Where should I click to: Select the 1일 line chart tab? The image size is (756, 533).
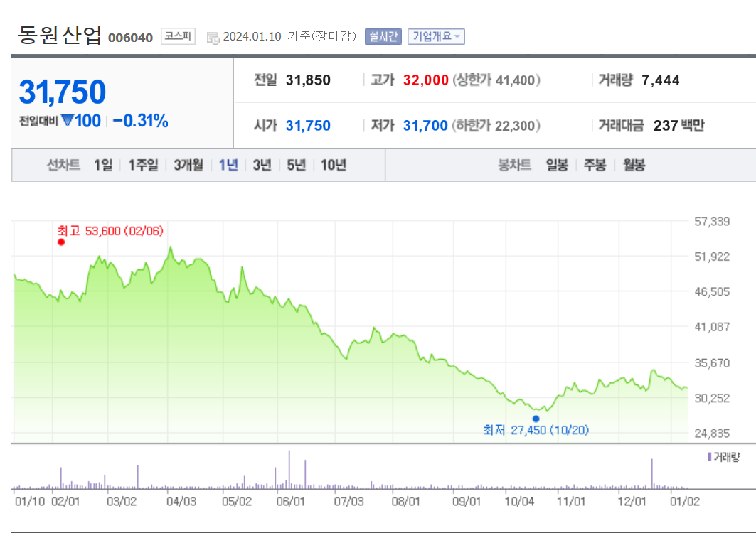(x=102, y=166)
